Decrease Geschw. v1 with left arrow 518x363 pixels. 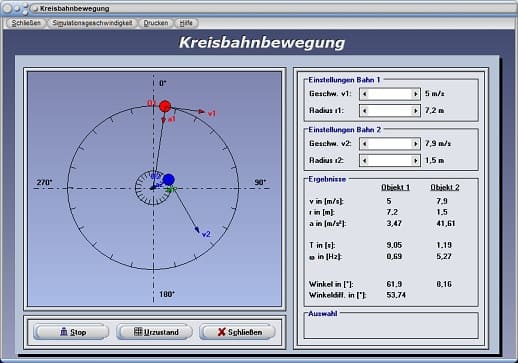[365, 94]
